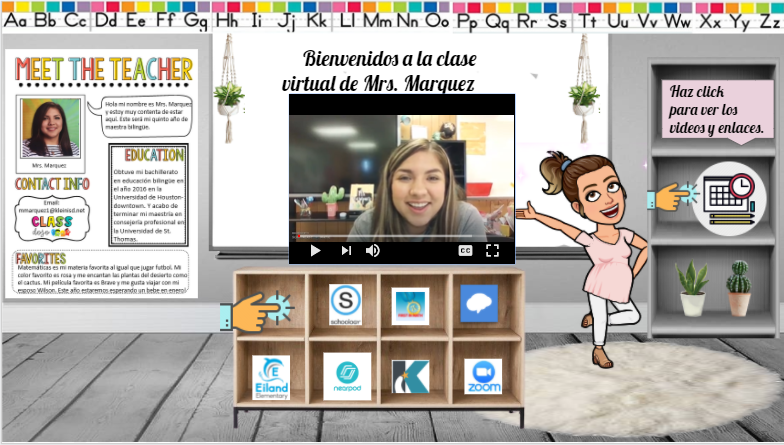Open the Klein K star logo

point(410,376)
